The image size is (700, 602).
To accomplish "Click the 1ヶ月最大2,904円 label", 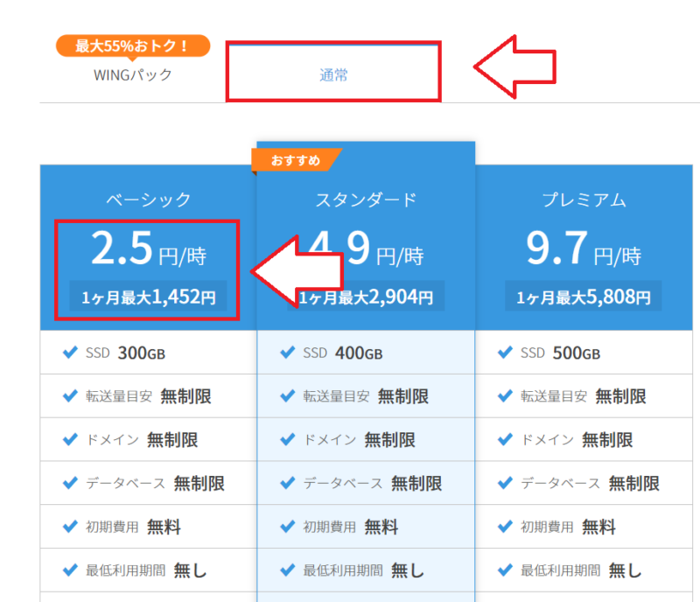I will (x=365, y=296).
